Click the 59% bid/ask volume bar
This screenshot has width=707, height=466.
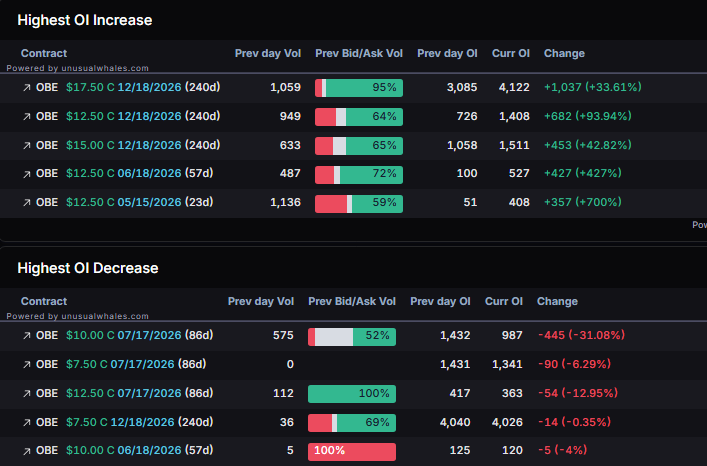[359, 204]
